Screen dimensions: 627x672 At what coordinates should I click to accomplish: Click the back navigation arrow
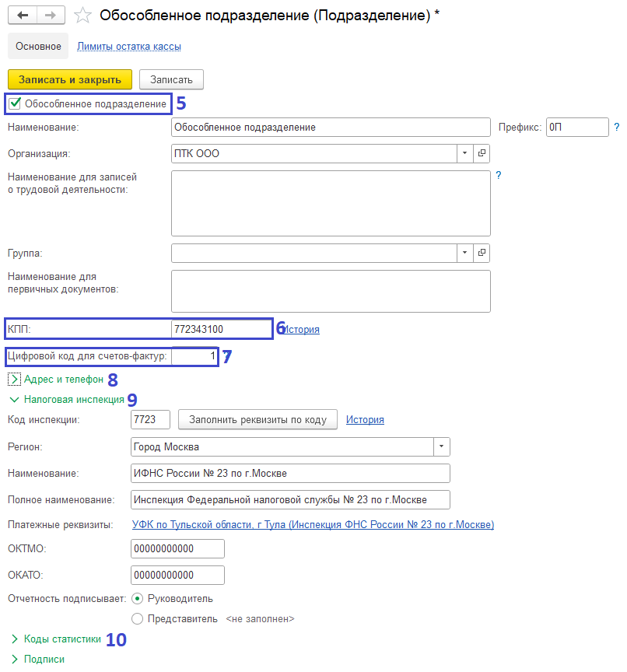pyautogui.click(x=22, y=16)
